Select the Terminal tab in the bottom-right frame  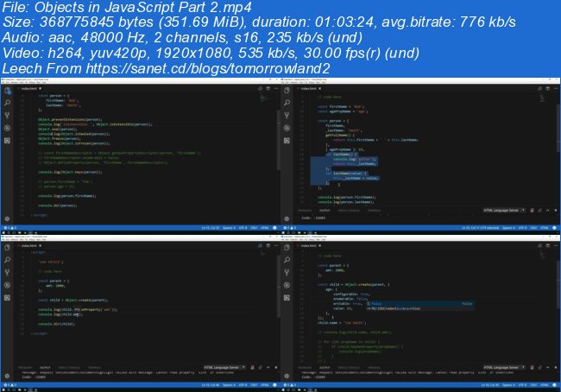click(x=374, y=368)
